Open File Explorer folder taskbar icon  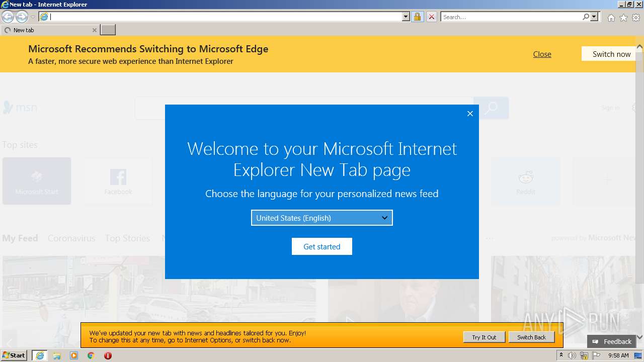pyautogui.click(x=57, y=355)
